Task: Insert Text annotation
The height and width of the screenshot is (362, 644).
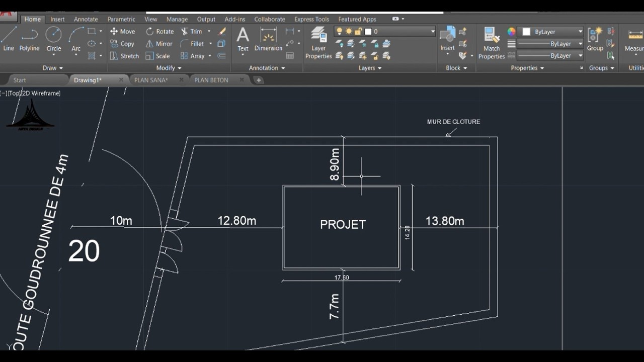Action: [243, 39]
